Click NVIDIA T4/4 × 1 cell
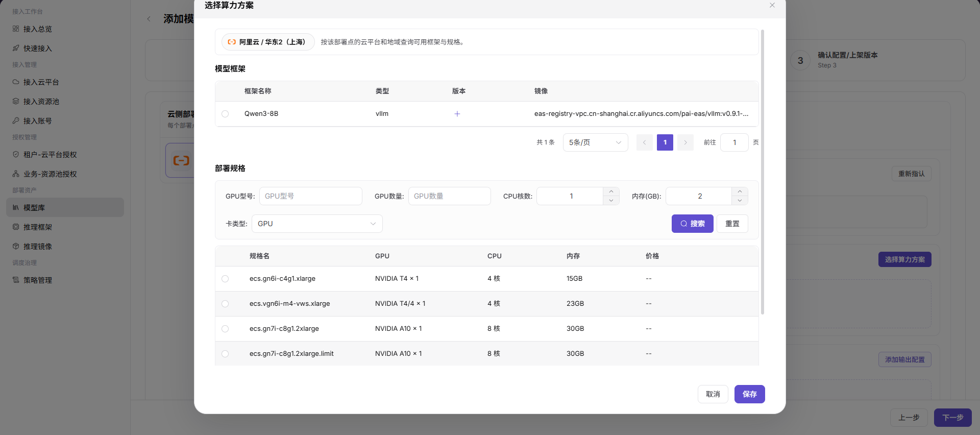The height and width of the screenshot is (435, 980). pos(400,304)
